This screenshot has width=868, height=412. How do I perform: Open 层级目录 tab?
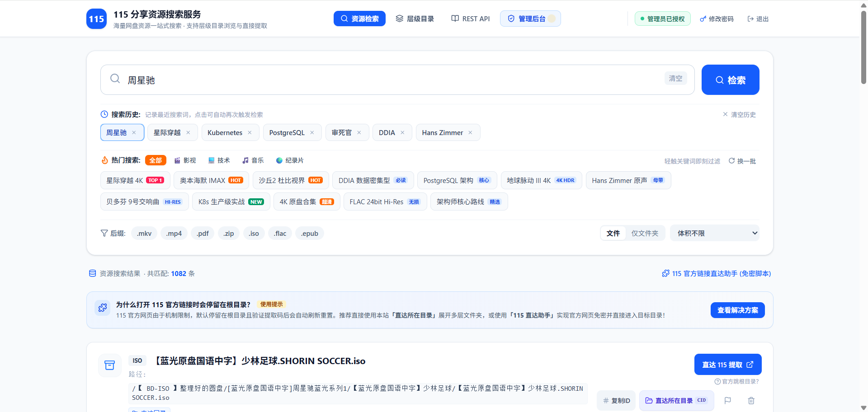(415, 19)
